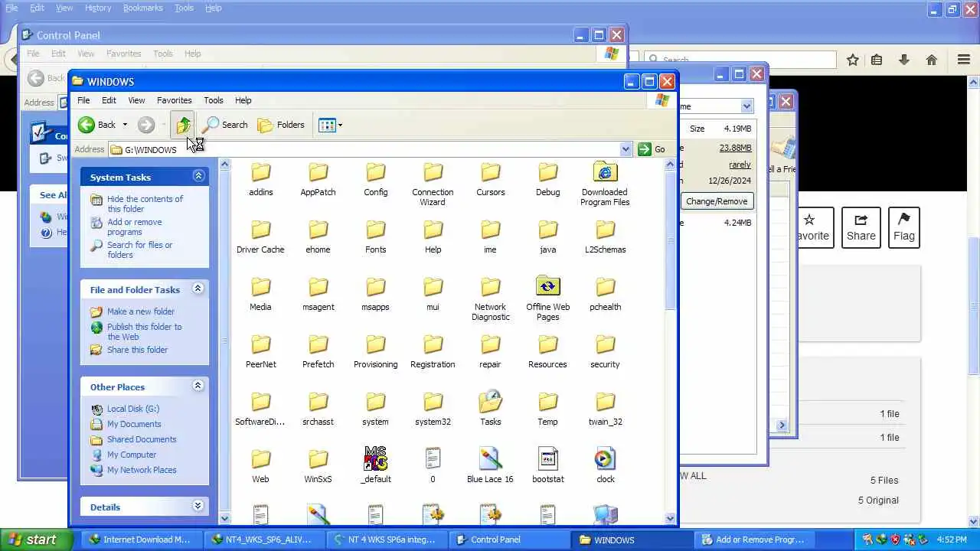Click Hide the contents of this folder
Viewport: 980px width, 551px height.
click(x=145, y=204)
